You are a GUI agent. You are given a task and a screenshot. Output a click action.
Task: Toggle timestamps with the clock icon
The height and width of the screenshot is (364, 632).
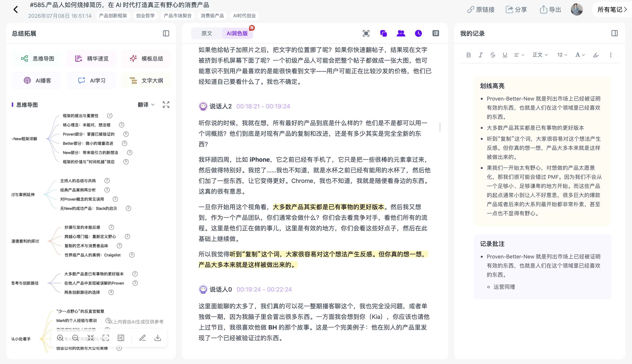click(x=418, y=34)
